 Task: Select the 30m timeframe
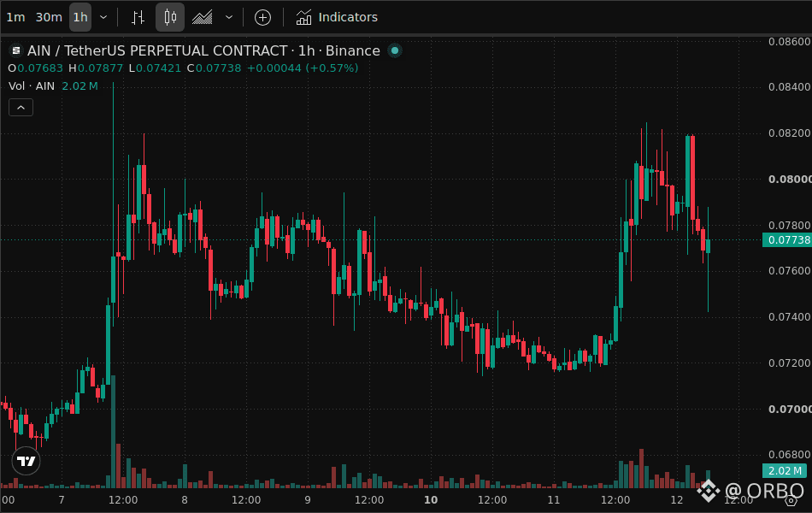(x=49, y=17)
